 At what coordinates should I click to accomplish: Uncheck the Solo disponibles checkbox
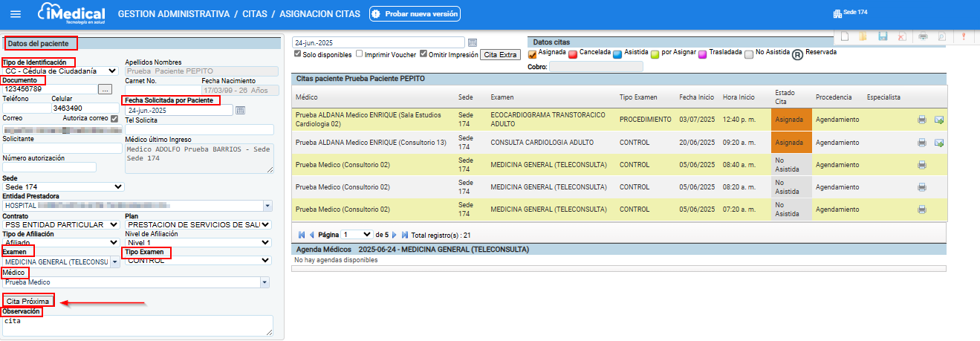coord(298,54)
